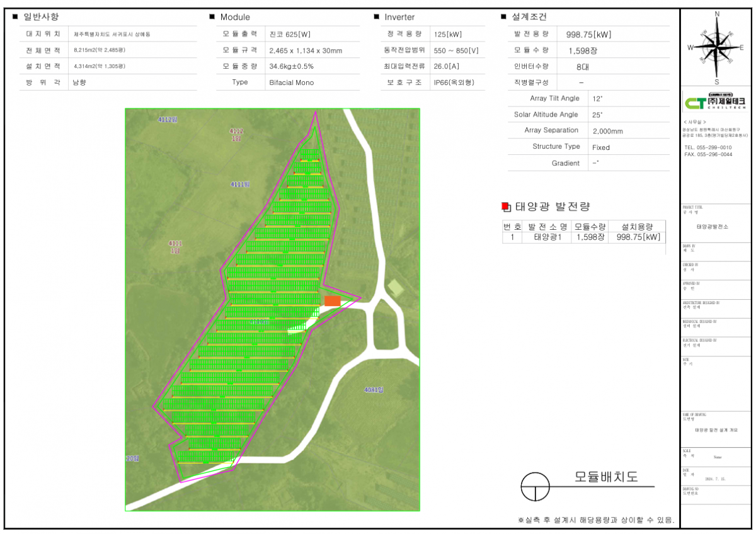The width and height of the screenshot is (756, 534).
Task: Click the small light-green rectangle near the road
Action: pyautogui.click(x=395, y=287)
